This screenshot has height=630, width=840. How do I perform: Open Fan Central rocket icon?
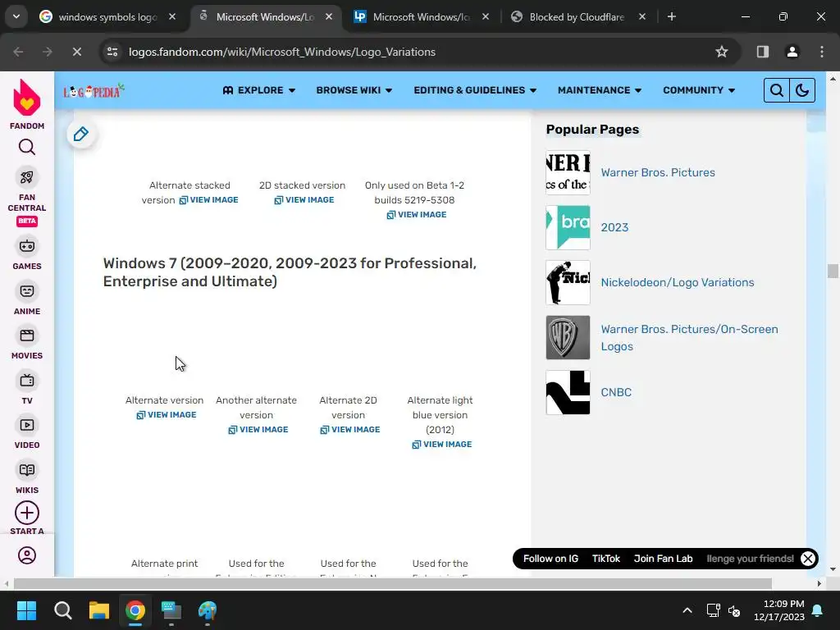click(27, 177)
